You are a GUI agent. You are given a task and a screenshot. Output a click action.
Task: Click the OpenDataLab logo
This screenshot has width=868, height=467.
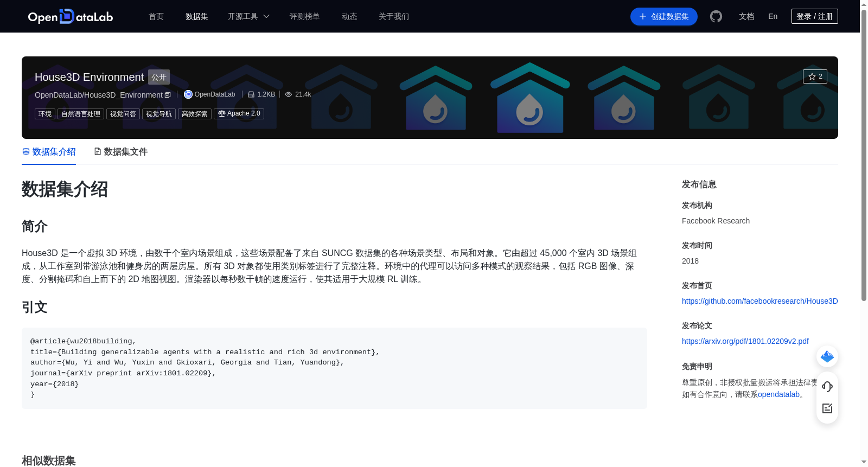click(x=71, y=17)
